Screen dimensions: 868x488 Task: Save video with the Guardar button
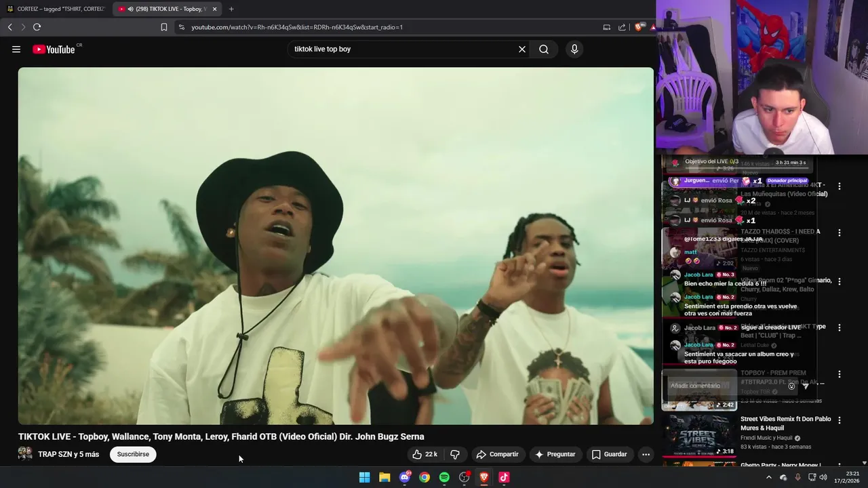tap(609, 454)
